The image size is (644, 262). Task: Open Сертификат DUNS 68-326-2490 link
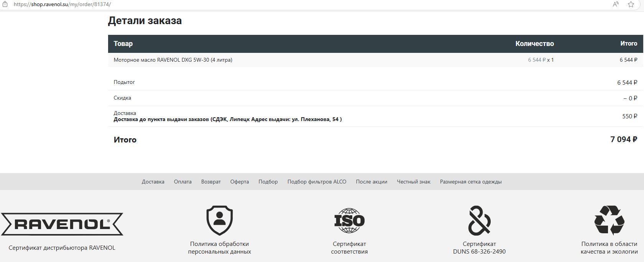pos(479,248)
